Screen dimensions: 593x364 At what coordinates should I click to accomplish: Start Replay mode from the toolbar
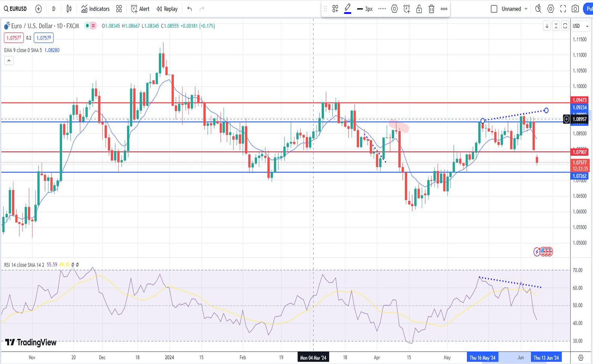pos(167,9)
